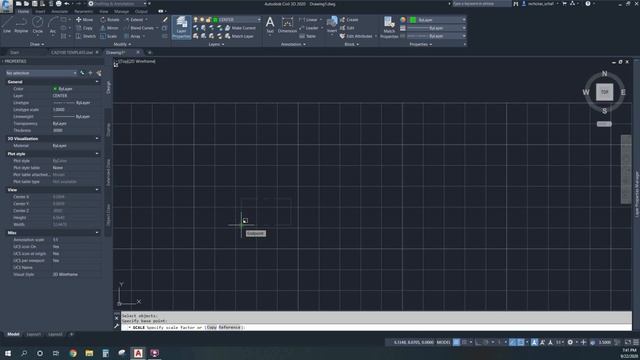This screenshot has width=640, height=360.
Task: Click the Erase tool in Modify panel
Action: (165, 20)
